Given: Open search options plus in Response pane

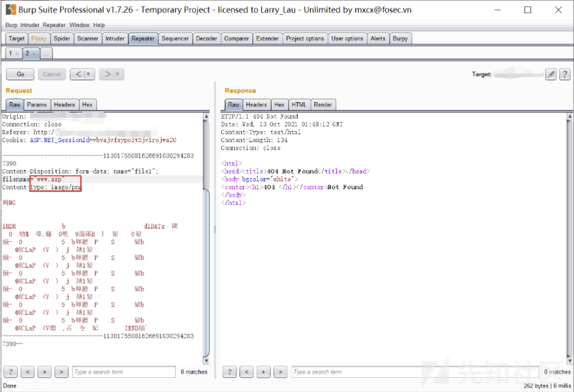Looking at the screenshot, I should point(263,372).
